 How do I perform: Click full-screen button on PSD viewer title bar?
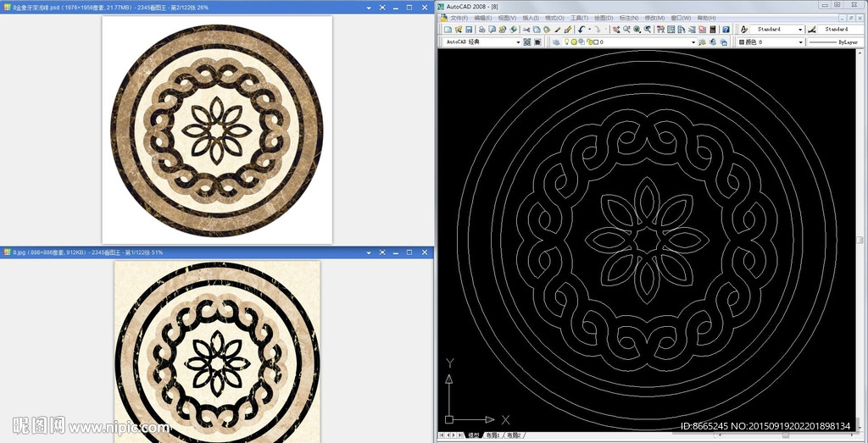381,8
